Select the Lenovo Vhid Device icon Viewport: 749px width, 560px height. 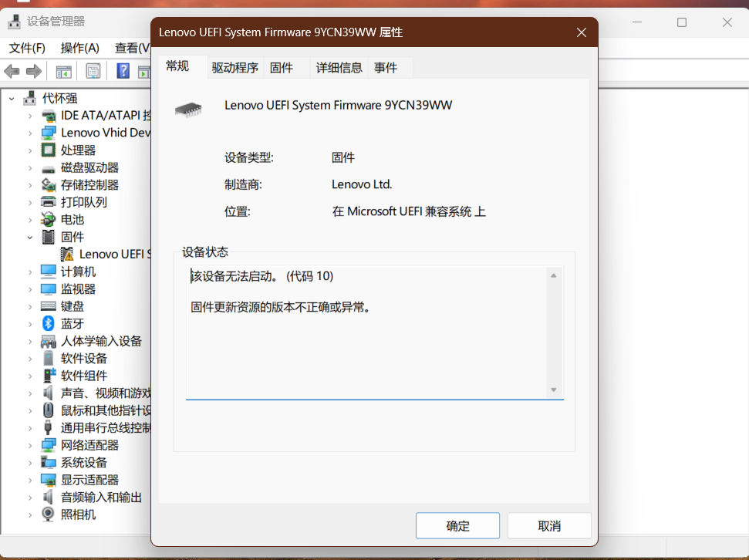pyautogui.click(x=49, y=133)
